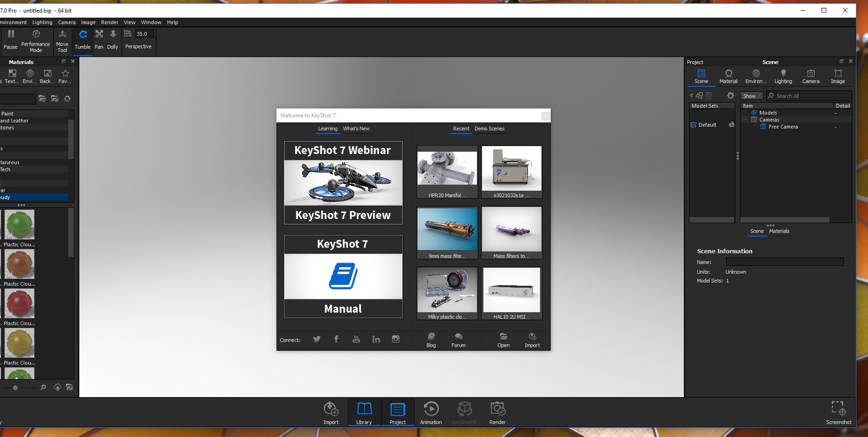Viewport: 868px width, 437px height.
Task: Close the Welcome to KeyShot 7 dialog
Action: (x=546, y=116)
